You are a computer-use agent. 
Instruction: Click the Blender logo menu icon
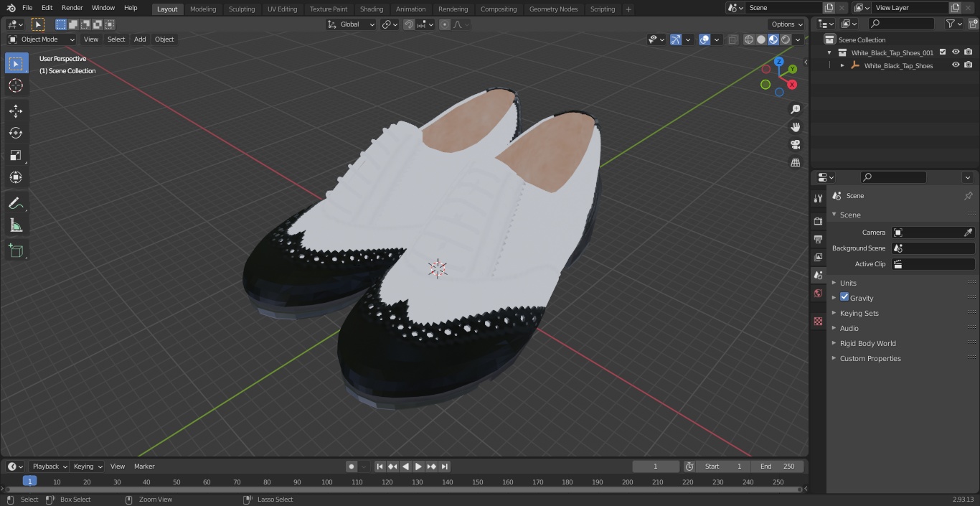tap(11, 8)
